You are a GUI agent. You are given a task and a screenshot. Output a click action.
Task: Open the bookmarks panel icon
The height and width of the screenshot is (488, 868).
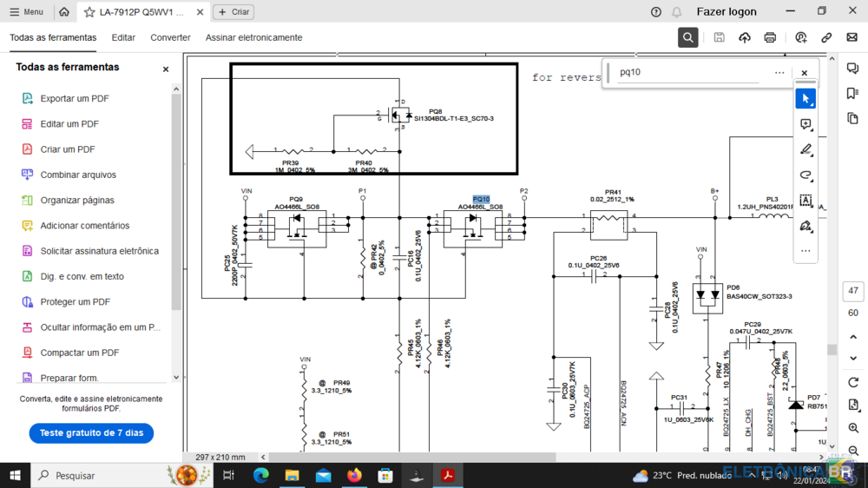pos(852,94)
